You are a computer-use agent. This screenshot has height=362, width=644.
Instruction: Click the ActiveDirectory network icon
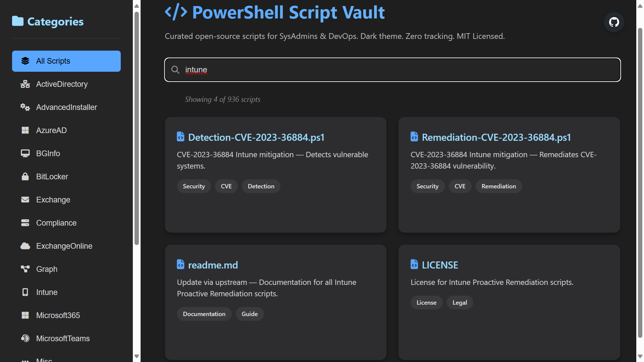[x=25, y=84]
